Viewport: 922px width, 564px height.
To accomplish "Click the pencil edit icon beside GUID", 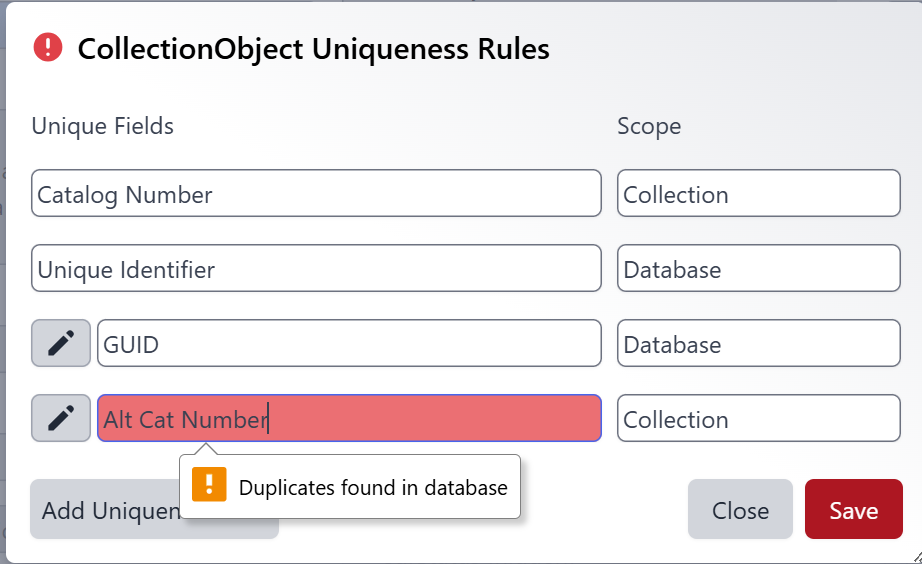I will coord(61,344).
